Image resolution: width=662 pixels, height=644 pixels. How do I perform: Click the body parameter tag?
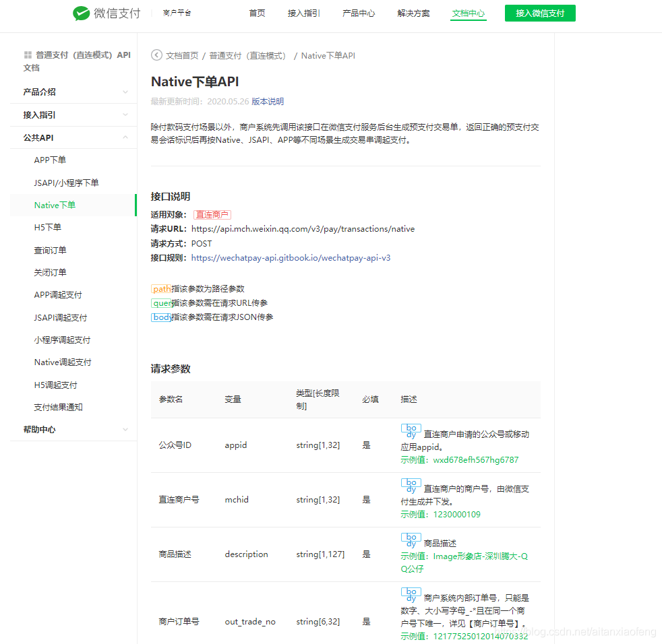pyautogui.click(x=160, y=317)
